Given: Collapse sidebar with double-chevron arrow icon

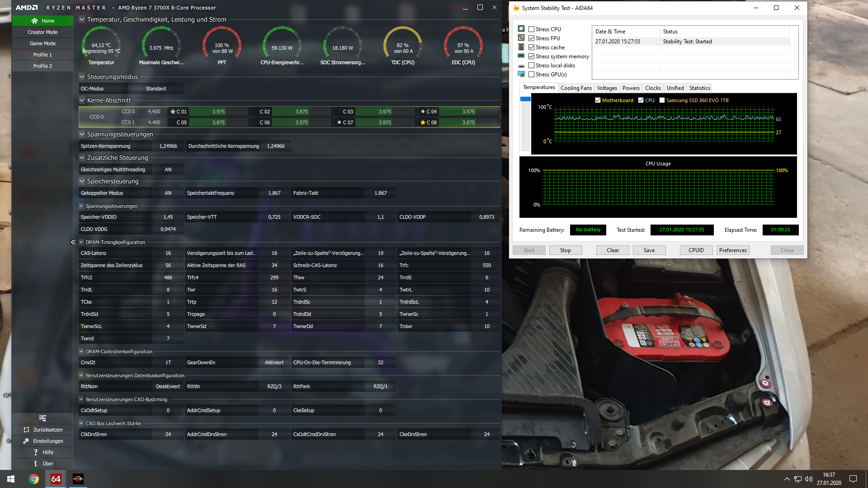Looking at the screenshot, I should point(73,242).
